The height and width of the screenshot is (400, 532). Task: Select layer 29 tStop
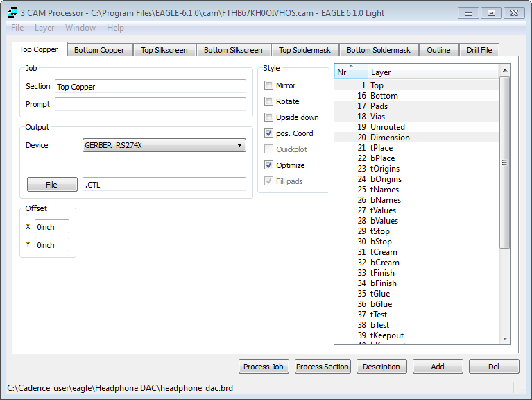(x=417, y=231)
